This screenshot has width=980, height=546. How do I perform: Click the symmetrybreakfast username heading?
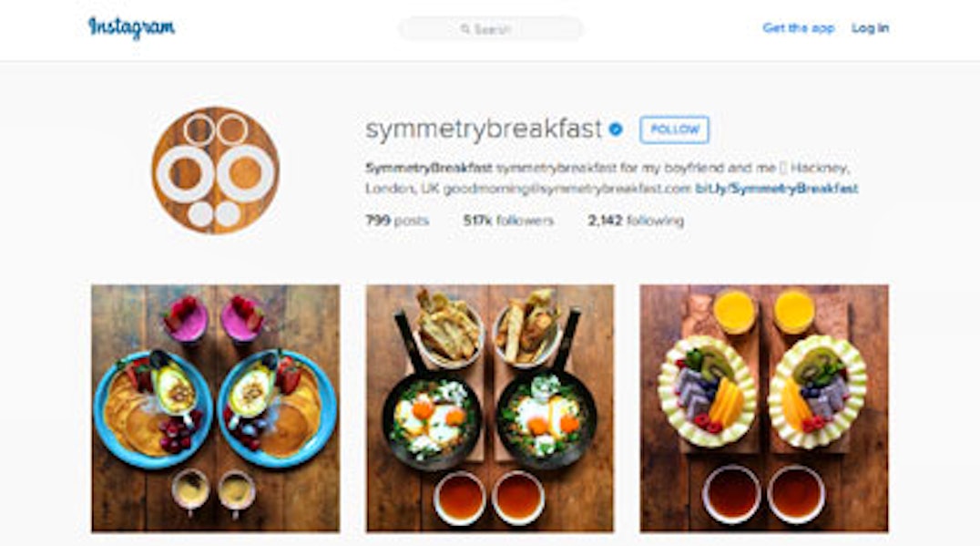484,129
